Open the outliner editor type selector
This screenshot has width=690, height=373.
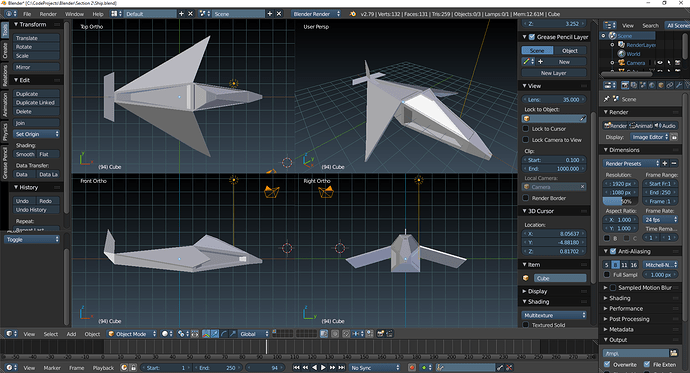pos(609,26)
